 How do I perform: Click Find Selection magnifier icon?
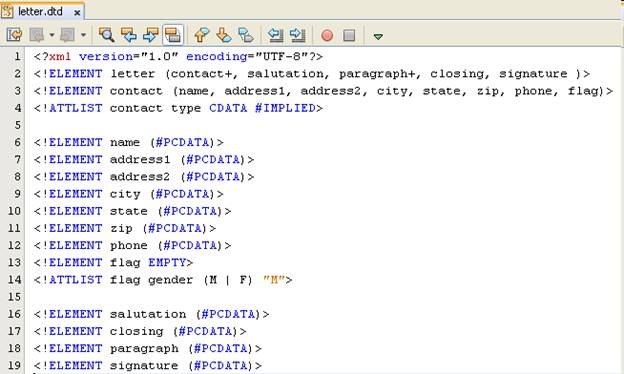tap(107, 35)
